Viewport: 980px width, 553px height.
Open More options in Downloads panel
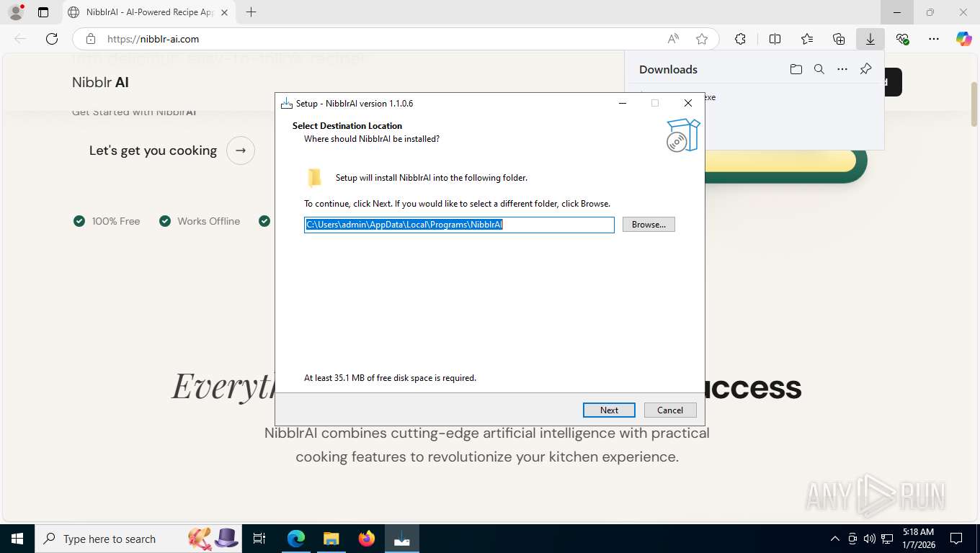[842, 69]
